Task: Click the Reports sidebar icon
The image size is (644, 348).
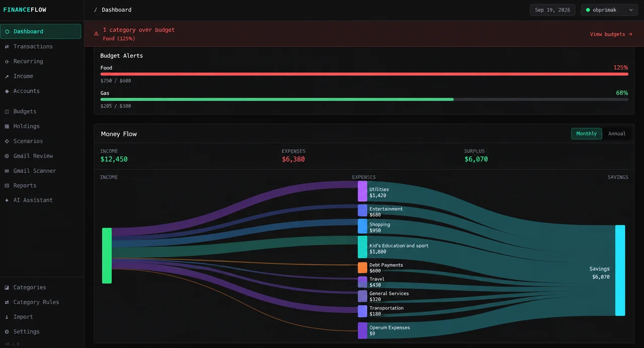Action: pos(7,185)
